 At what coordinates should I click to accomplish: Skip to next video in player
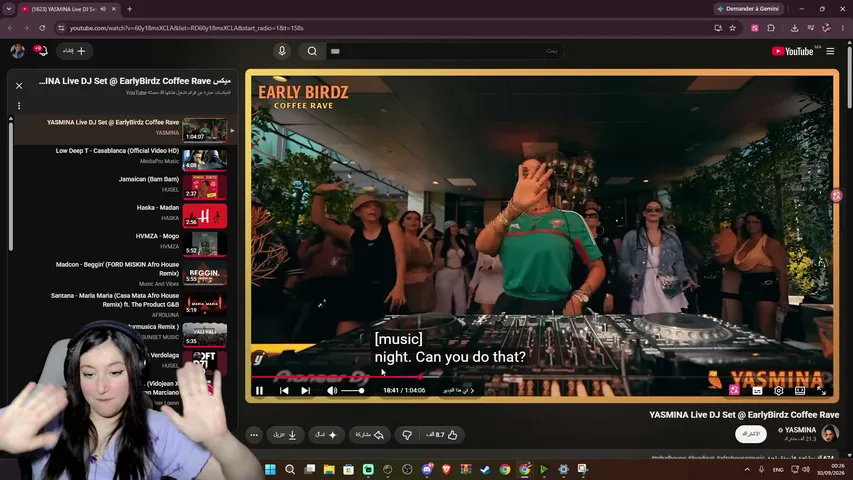pos(306,390)
